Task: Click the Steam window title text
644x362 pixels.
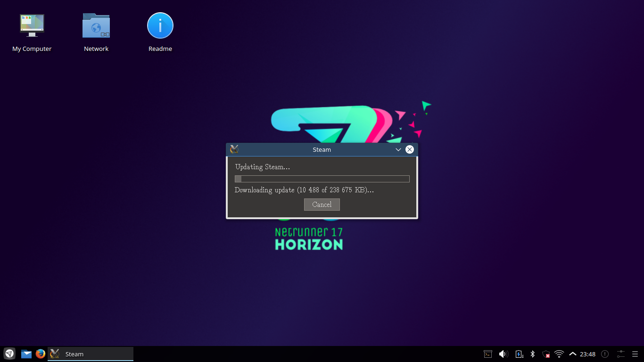Action: (322, 149)
